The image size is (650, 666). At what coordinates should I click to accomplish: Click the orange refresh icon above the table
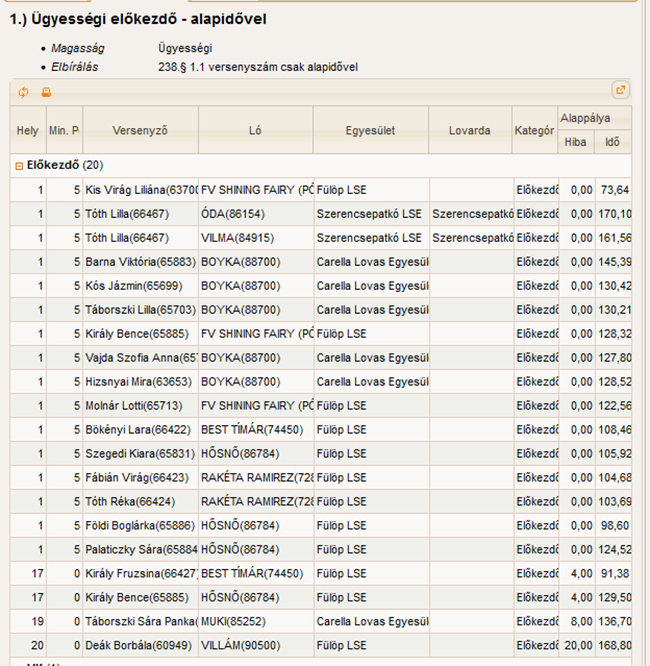[x=24, y=92]
